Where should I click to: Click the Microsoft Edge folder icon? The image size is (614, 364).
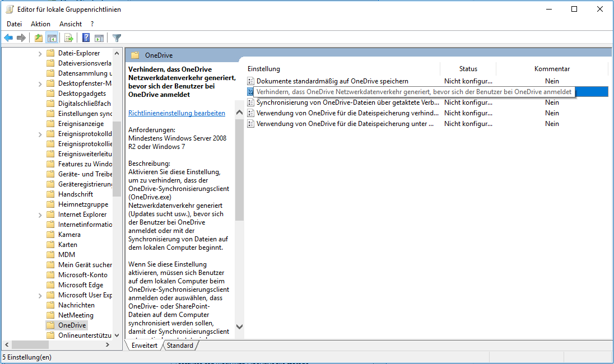click(50, 285)
